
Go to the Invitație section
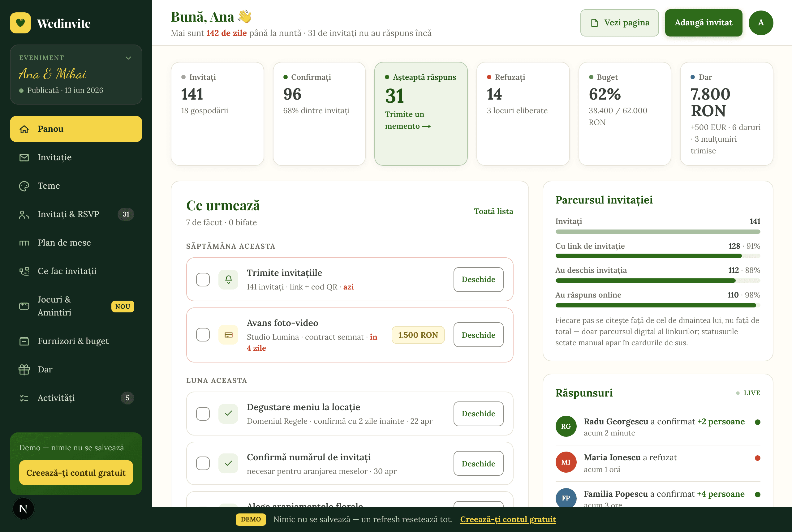click(x=76, y=157)
